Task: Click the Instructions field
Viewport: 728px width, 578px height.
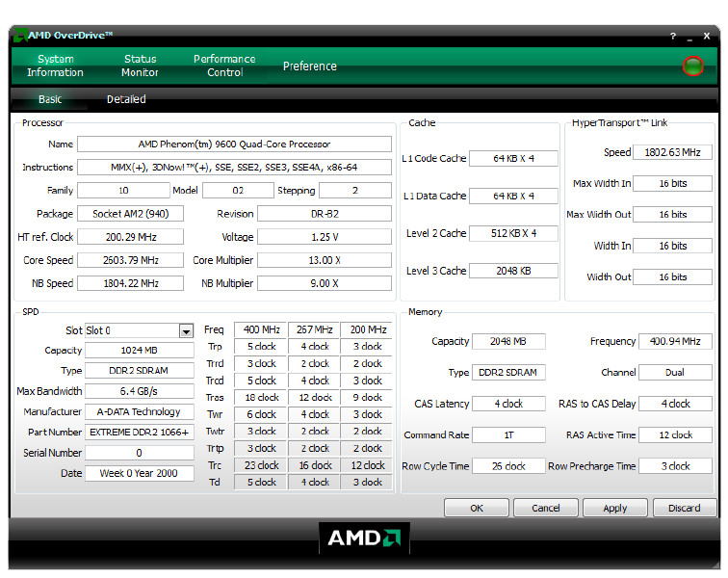Action: [234, 168]
